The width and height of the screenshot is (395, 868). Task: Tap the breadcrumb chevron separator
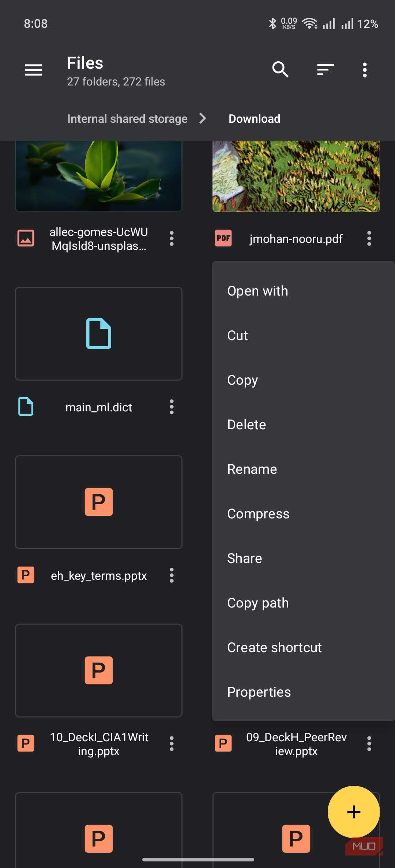(x=203, y=118)
